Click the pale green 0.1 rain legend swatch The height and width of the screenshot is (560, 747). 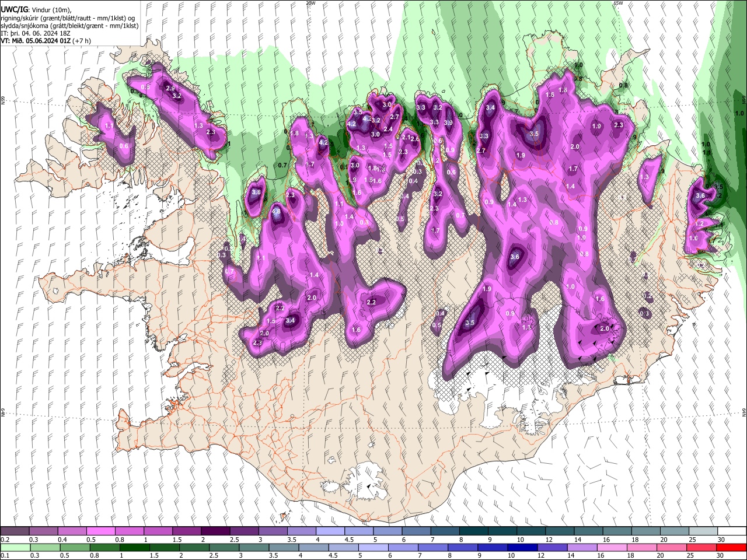pos(15,548)
